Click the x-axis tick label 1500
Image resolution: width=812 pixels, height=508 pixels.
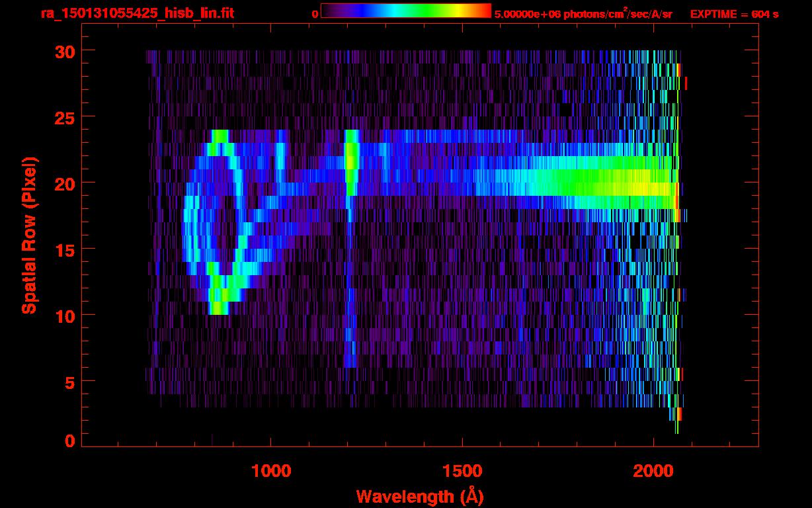click(x=462, y=471)
